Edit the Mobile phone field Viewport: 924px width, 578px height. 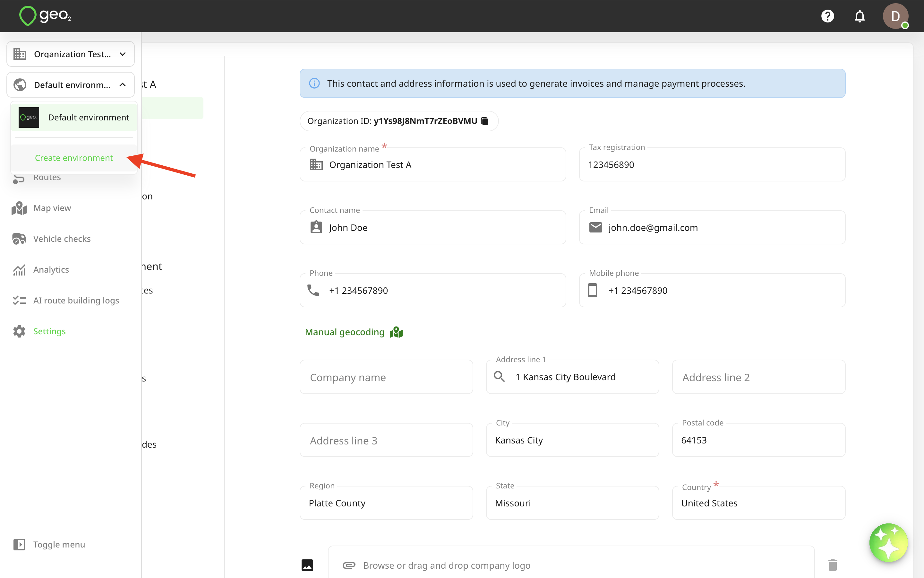[712, 291]
